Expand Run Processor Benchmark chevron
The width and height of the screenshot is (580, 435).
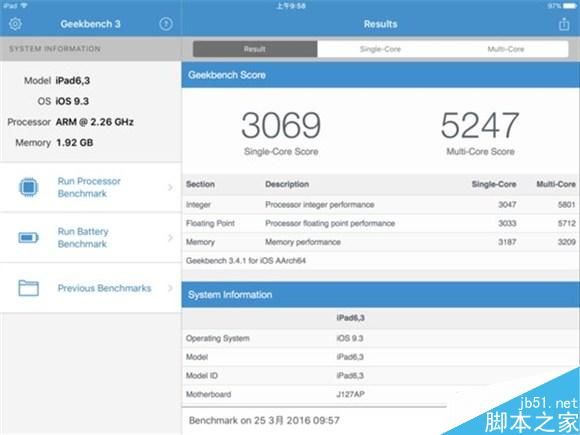point(170,188)
